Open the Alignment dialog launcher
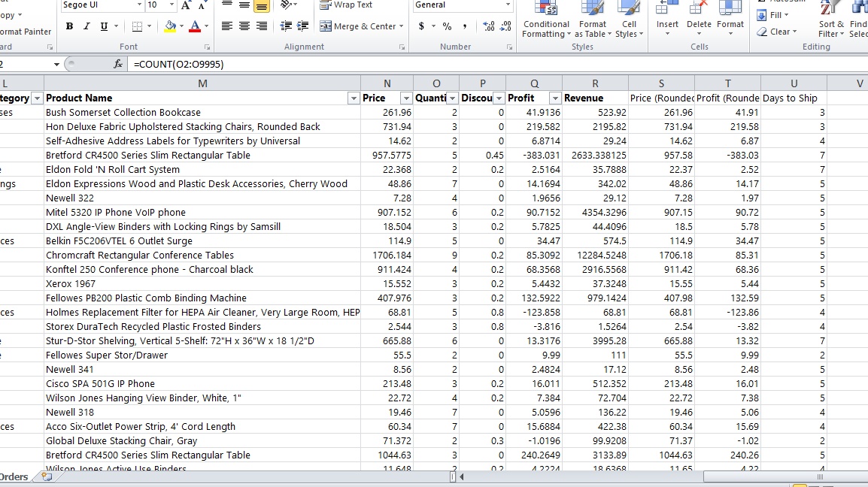This screenshot has height=487, width=868. [x=402, y=47]
